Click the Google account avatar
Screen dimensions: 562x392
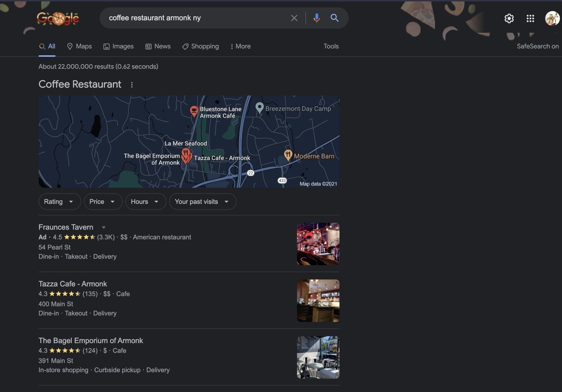point(552,18)
